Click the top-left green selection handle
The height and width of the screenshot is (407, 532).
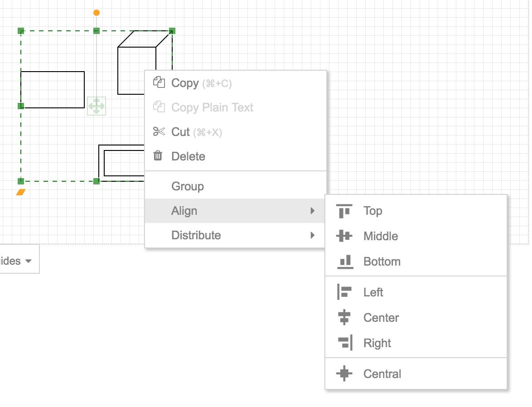(21, 31)
